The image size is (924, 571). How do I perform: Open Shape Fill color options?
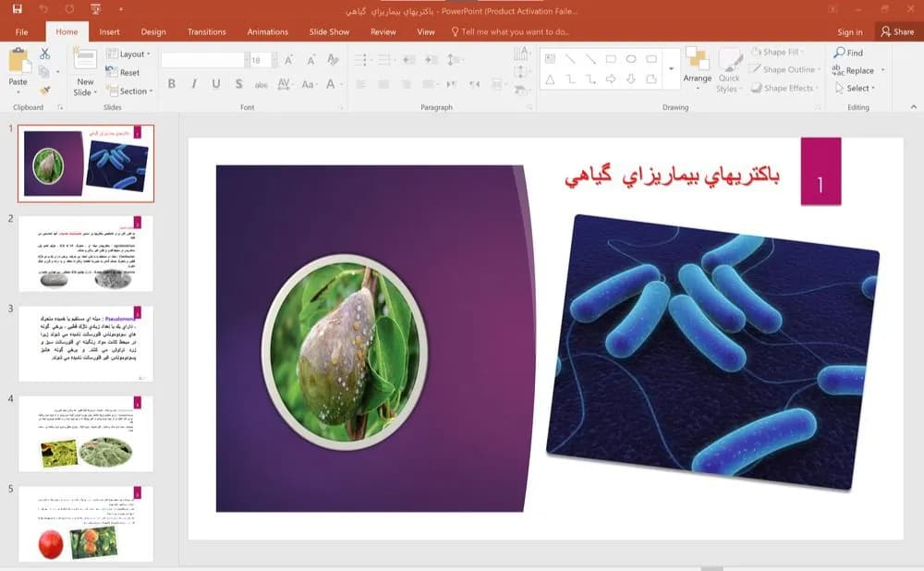pyautogui.click(x=777, y=52)
